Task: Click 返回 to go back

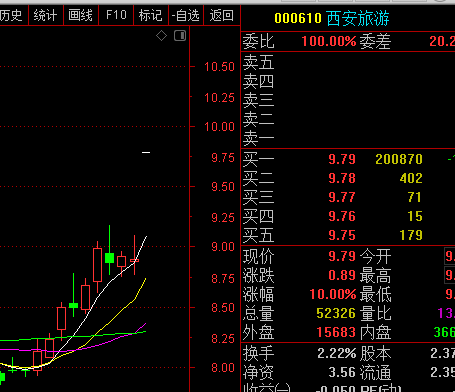Action: 221,15
